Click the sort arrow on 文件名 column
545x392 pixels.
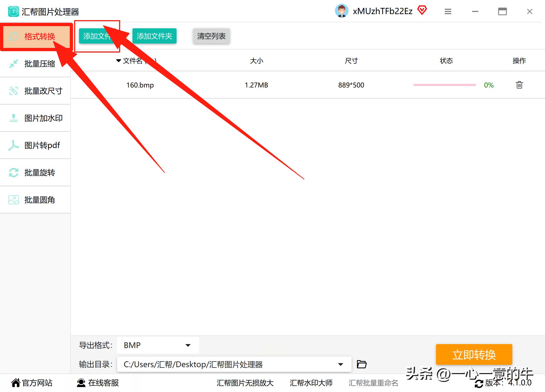(x=118, y=61)
